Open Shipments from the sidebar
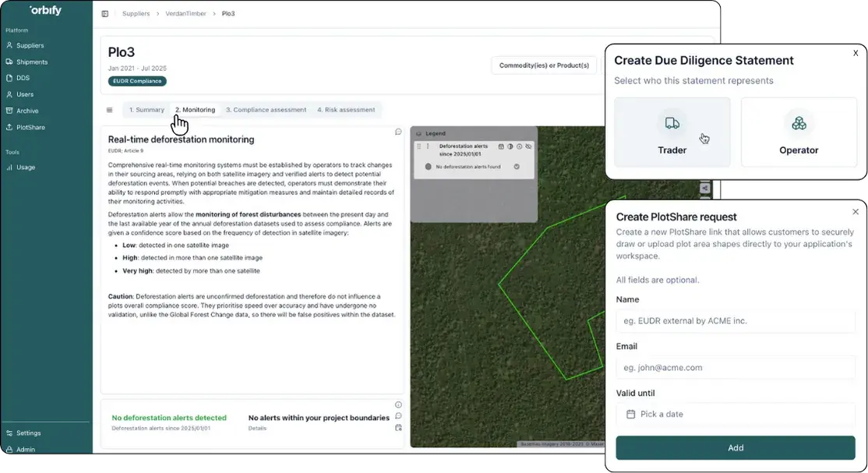868x473 pixels. coord(32,62)
